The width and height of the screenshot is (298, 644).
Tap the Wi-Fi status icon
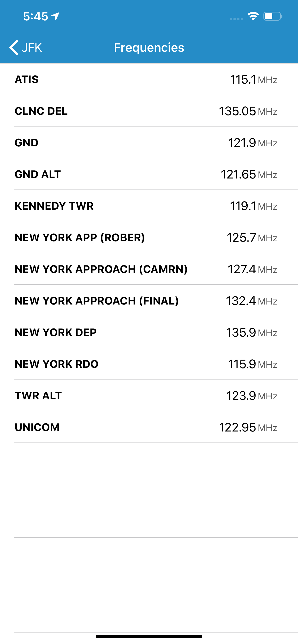[253, 16]
